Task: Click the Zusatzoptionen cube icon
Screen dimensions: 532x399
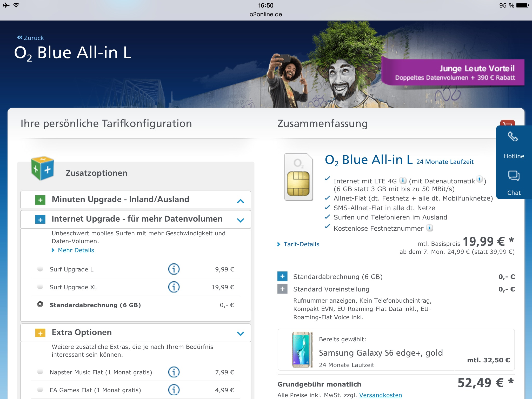Action: tap(42, 168)
